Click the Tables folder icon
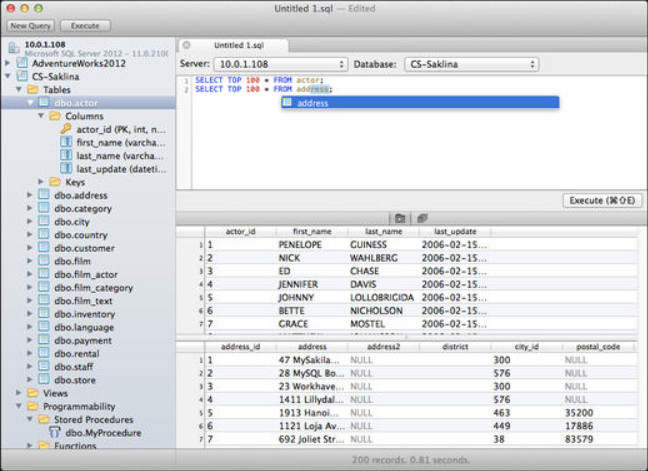This screenshot has width=648, height=471. pyautogui.click(x=33, y=90)
